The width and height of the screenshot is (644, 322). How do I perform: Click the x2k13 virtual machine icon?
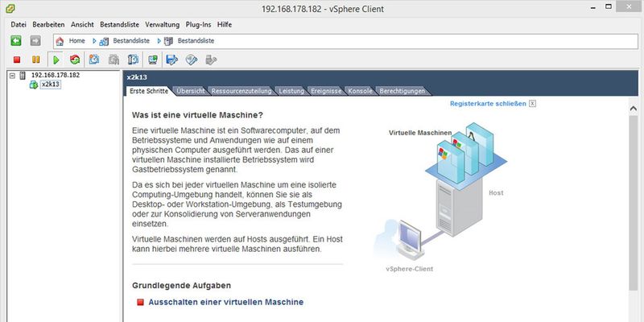(34, 85)
